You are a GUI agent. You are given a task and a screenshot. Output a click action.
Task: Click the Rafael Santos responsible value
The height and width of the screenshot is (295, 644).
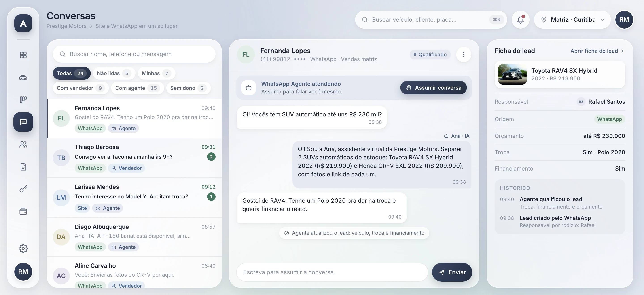[x=601, y=102]
